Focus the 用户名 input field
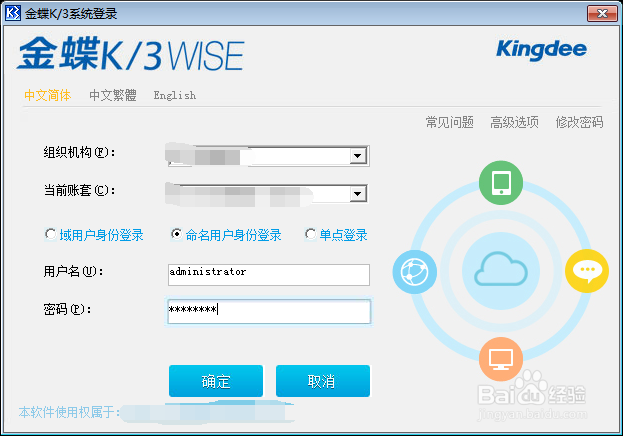 [269, 275]
